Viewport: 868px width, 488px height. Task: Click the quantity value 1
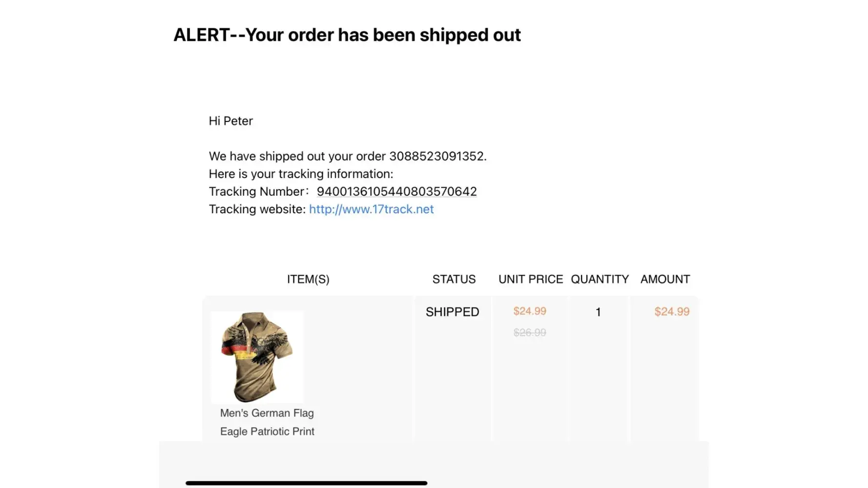point(598,312)
